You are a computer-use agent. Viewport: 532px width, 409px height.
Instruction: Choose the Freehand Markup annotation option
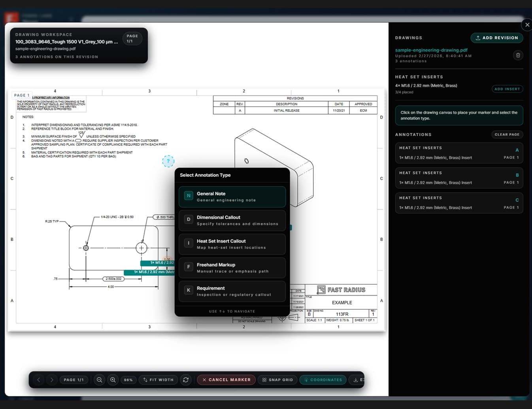point(232,268)
